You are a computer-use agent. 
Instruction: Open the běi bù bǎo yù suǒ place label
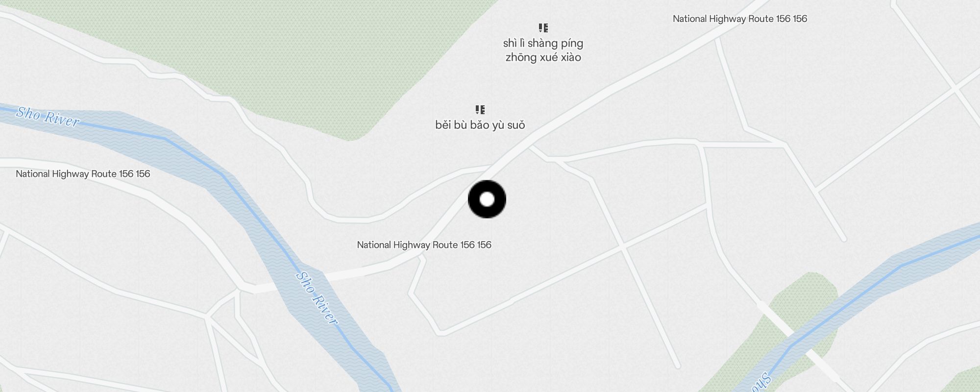tap(480, 125)
